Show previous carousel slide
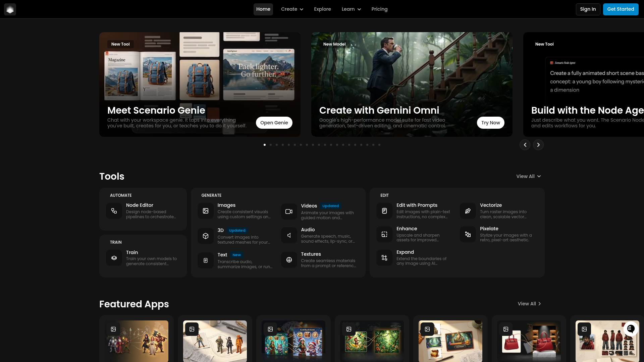Image resolution: width=644 pixels, height=362 pixels. [525, 145]
